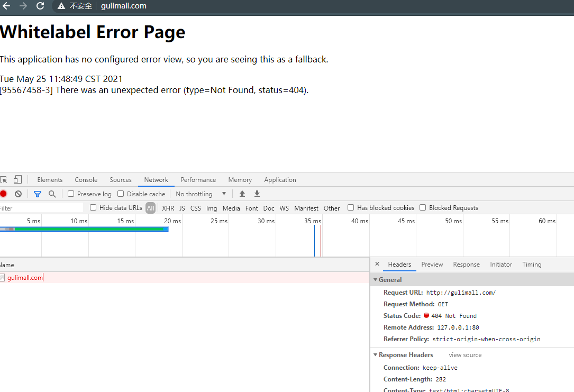Viewport: 574px width, 392px height.
Task: Switch to the Initiator tab
Action: point(501,265)
